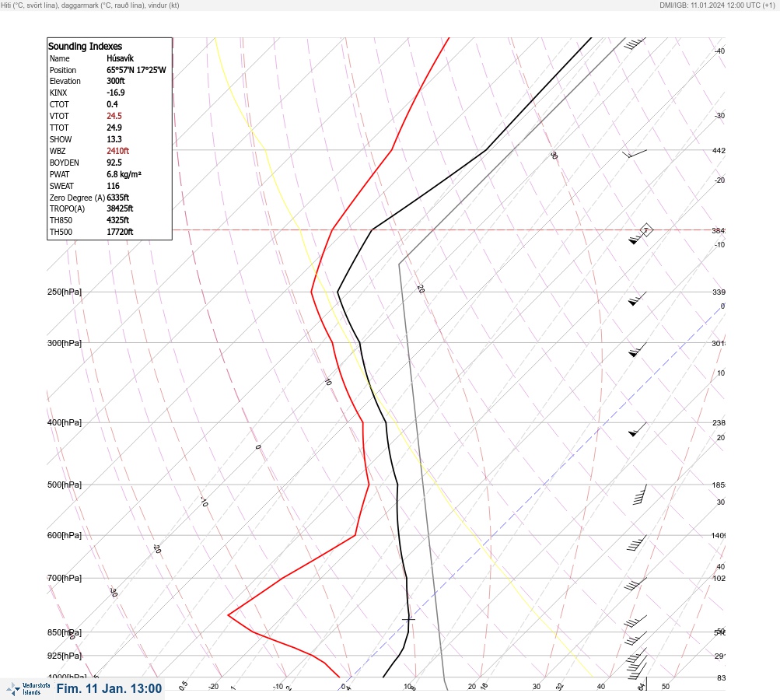Click the wind barb at the 400 hPa level

click(x=637, y=429)
